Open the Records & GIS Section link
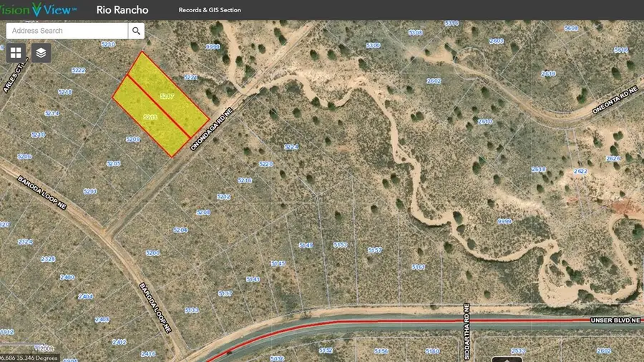The height and width of the screenshot is (362, 644). coord(210,10)
